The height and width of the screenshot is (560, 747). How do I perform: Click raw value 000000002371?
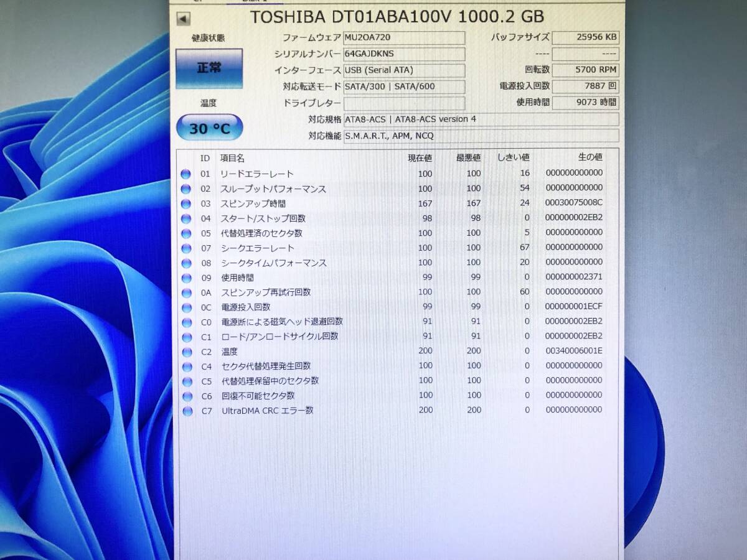pyautogui.click(x=574, y=276)
